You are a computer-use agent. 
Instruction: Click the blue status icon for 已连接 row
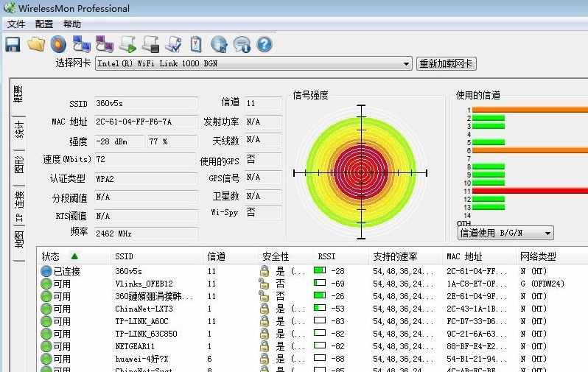click(46, 271)
